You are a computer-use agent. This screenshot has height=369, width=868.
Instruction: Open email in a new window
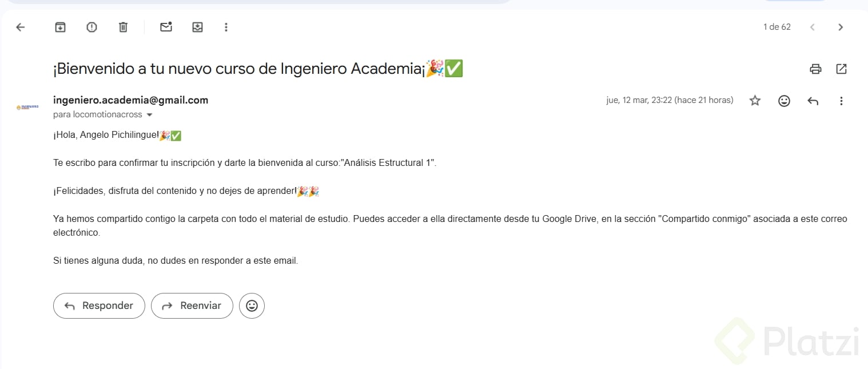pos(841,69)
